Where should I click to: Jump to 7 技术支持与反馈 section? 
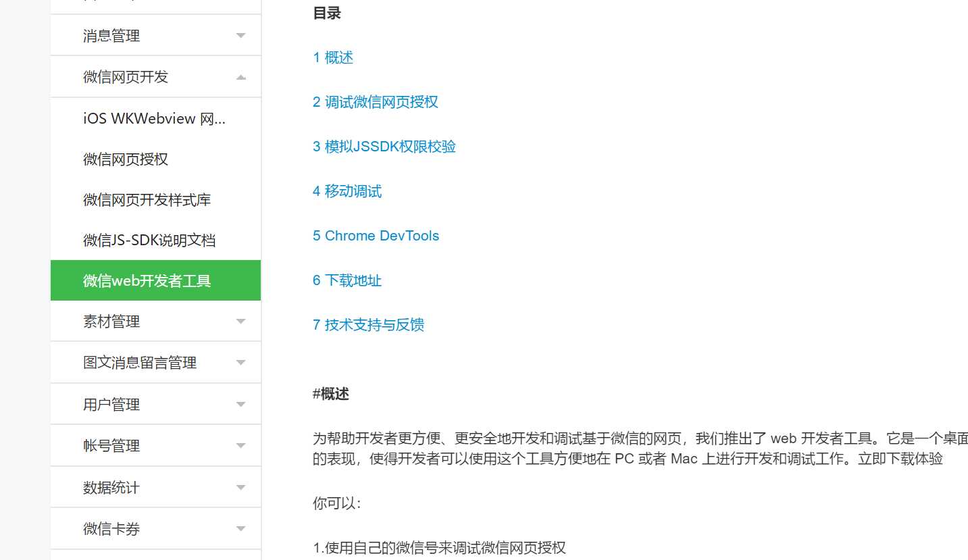[368, 325]
